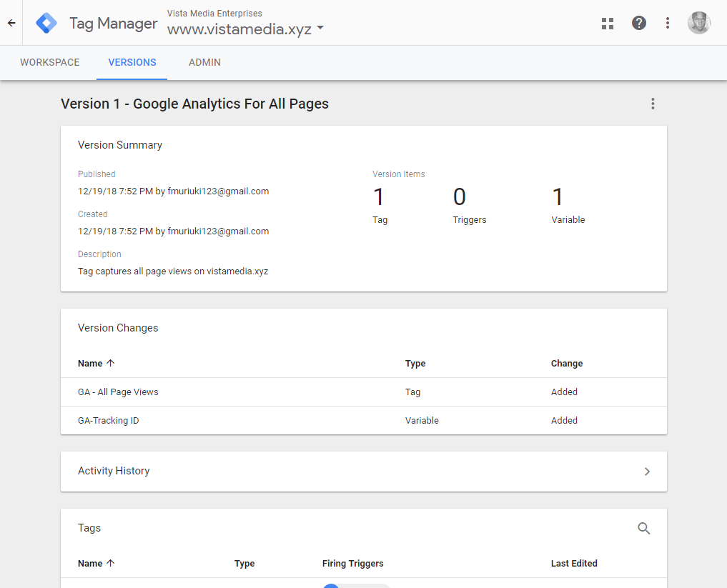727x588 pixels.
Task: Expand the Activity History section
Action: pos(647,472)
